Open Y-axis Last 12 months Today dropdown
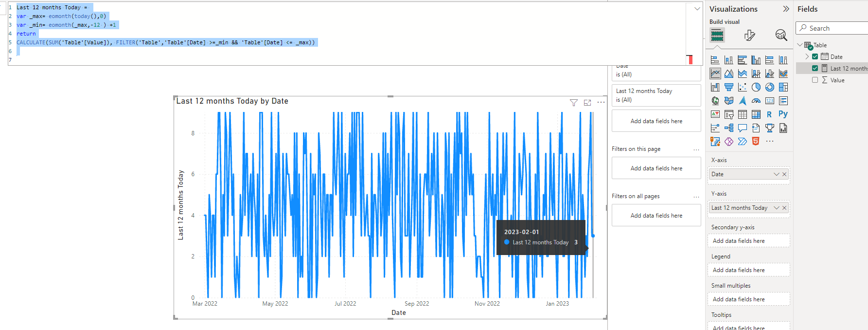This screenshot has height=330, width=868. (x=777, y=208)
